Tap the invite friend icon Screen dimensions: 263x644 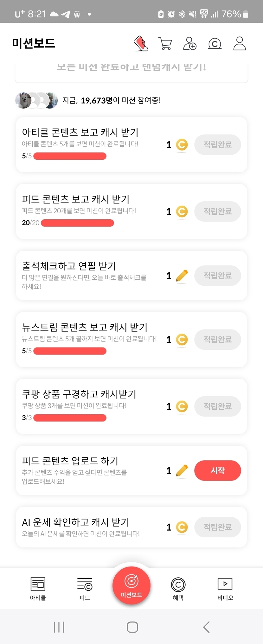[x=189, y=43]
